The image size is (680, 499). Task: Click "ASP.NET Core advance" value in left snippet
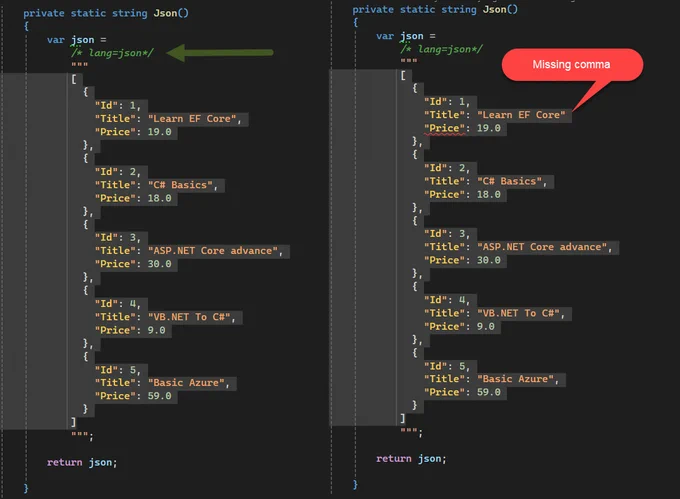[215, 251]
